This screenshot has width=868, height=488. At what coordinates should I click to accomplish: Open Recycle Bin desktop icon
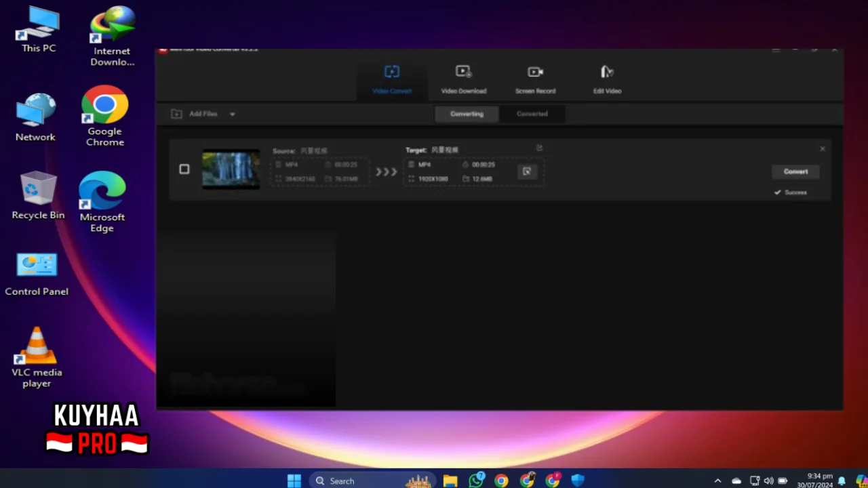38,195
